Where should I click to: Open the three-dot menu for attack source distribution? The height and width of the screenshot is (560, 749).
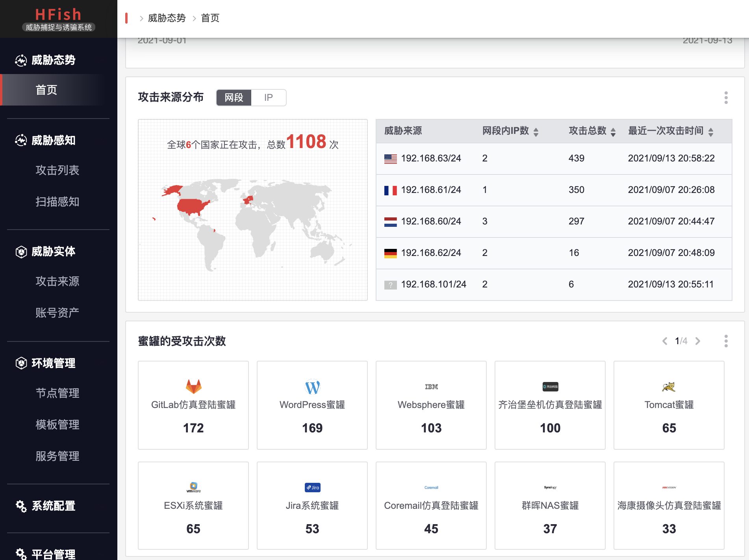tap(726, 98)
